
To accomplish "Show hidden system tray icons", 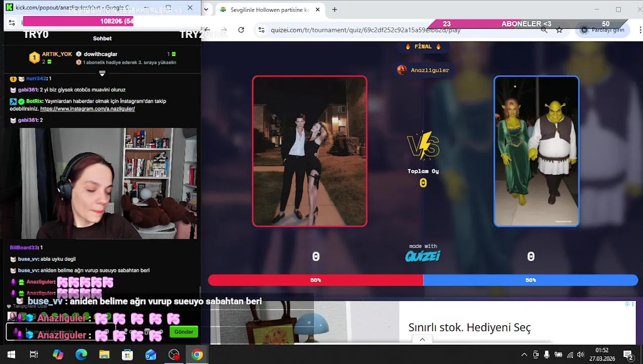I will (x=524, y=355).
